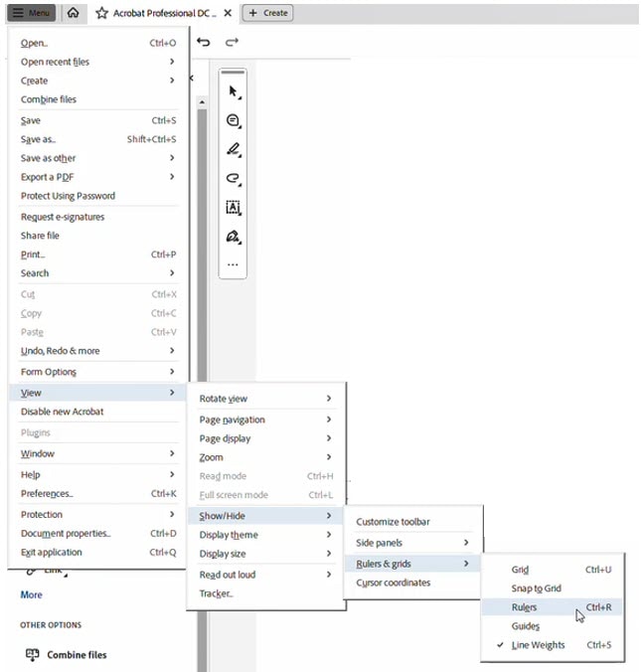Image resolution: width=642 pixels, height=672 pixels.
Task: Expand Save as other submenu
Action: pyautogui.click(x=98, y=158)
